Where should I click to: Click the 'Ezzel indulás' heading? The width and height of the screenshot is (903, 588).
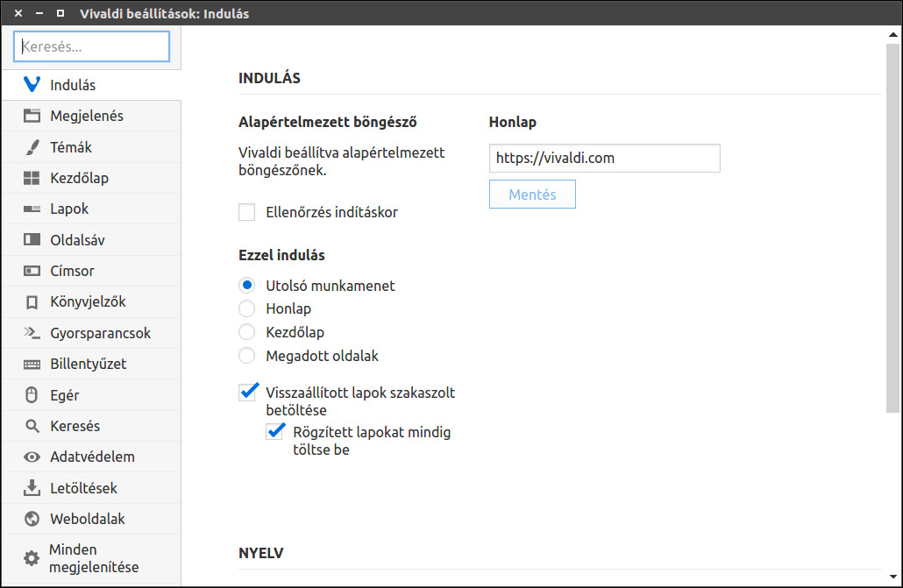(281, 255)
